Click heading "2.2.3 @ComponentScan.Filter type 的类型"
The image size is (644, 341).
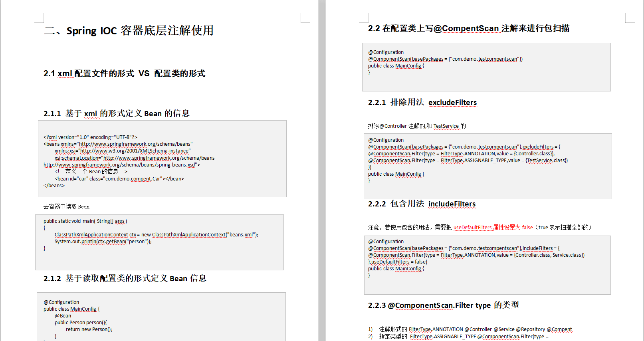(x=444, y=305)
